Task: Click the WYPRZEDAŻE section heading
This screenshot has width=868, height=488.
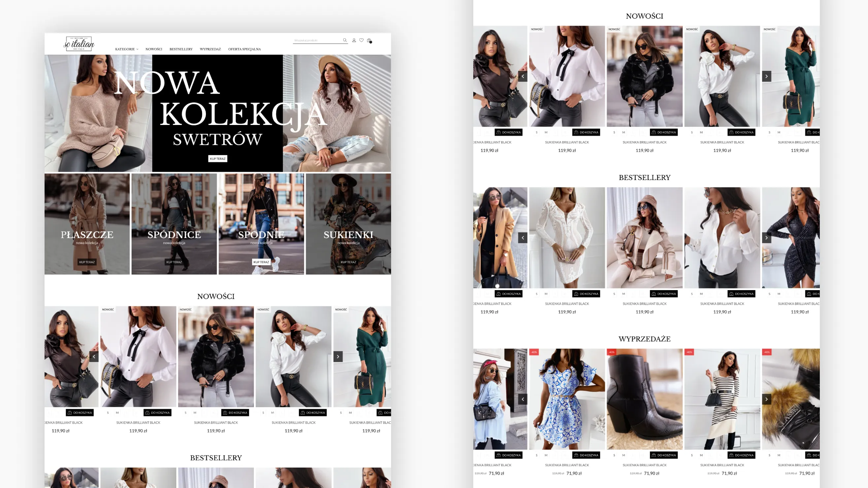Action: pos(645,339)
